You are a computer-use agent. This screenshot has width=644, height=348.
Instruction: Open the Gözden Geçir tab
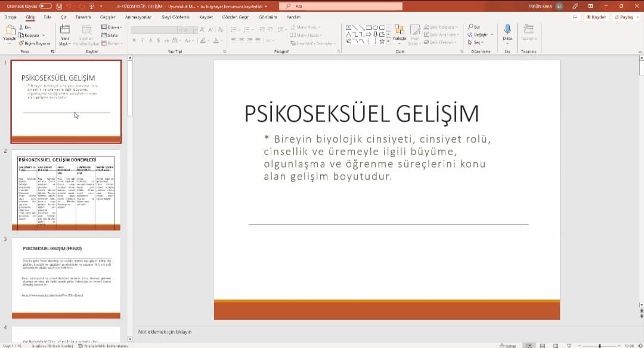[x=236, y=17]
